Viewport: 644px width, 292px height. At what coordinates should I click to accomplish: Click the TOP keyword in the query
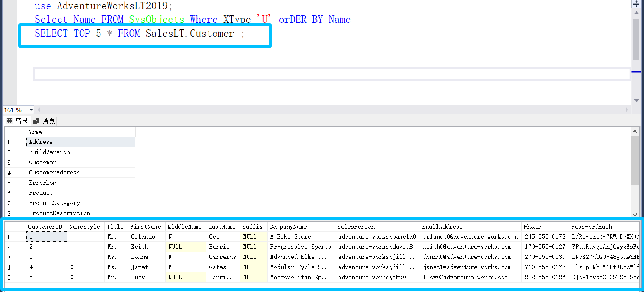tap(82, 34)
